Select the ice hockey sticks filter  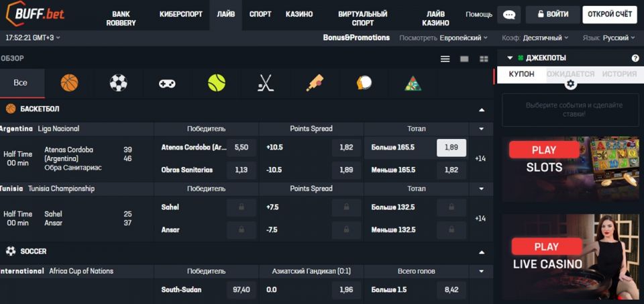coord(266,83)
